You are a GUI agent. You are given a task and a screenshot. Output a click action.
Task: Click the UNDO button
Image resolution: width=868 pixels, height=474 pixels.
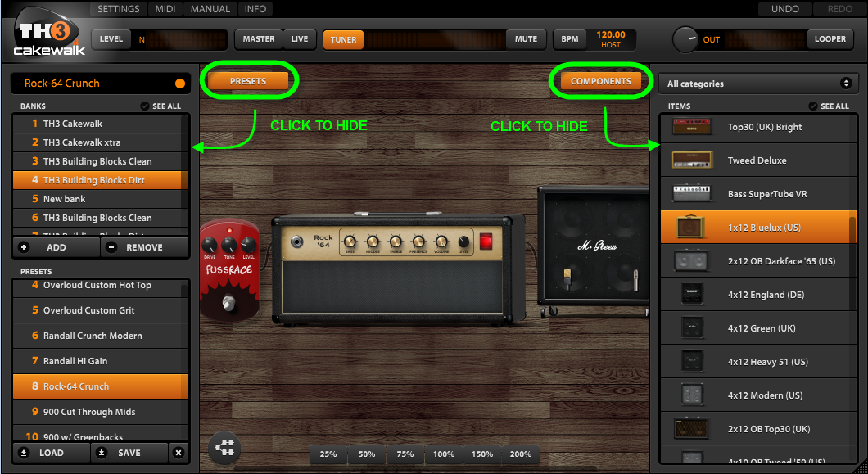(785, 9)
